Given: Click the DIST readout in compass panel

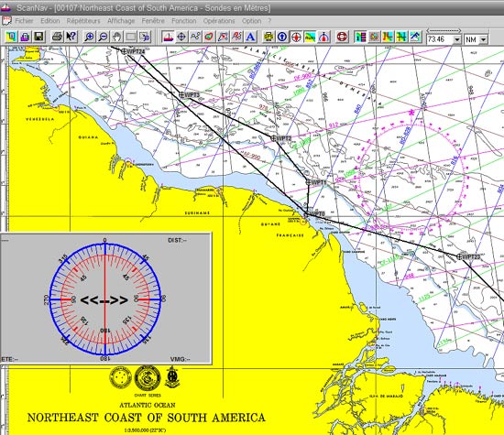Looking at the screenshot, I should (x=177, y=240).
